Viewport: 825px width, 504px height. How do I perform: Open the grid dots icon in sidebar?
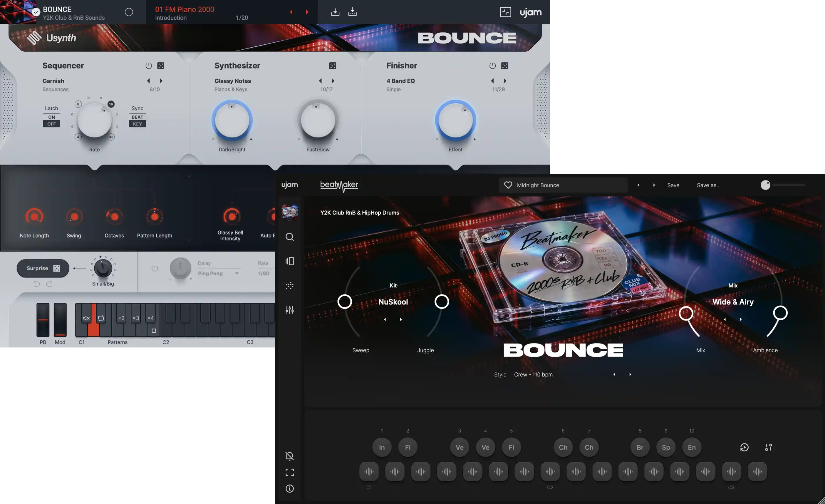[x=290, y=286]
